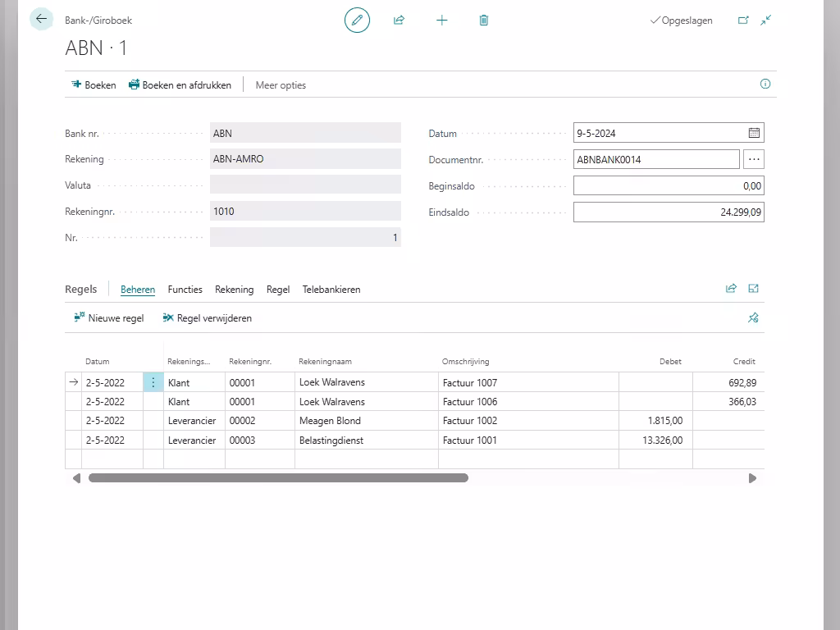Viewport: 840px width, 630px height.
Task: Open the Functies menu
Action: 185,290
